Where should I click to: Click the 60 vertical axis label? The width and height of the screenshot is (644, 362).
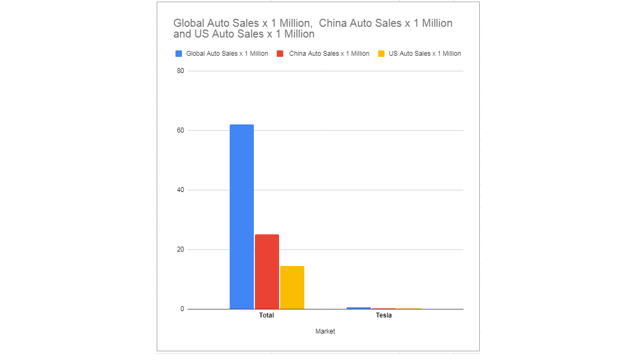pos(180,130)
